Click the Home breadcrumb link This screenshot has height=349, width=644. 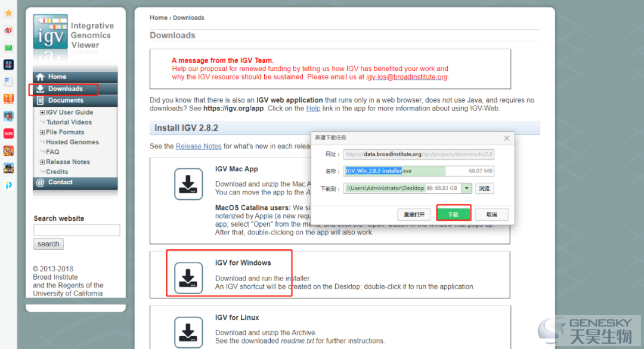[159, 18]
